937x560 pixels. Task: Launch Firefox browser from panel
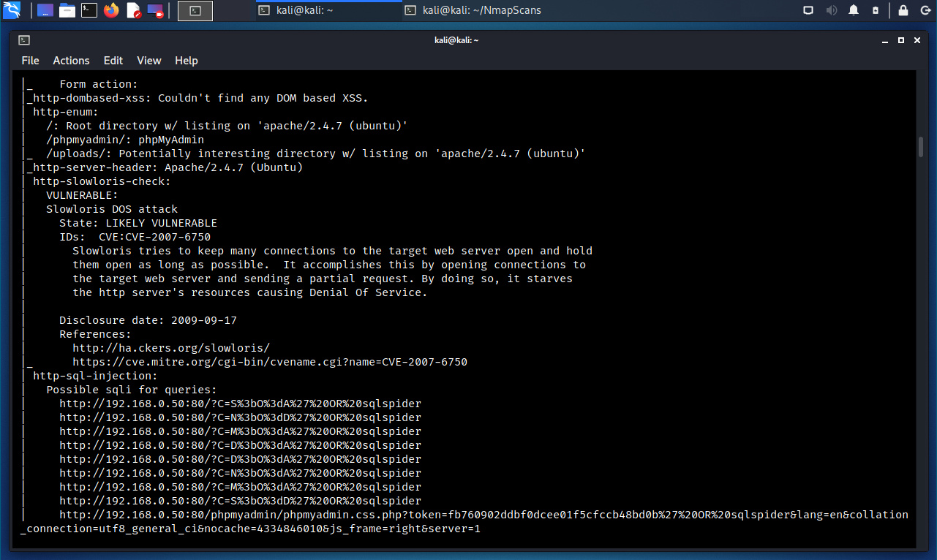(111, 10)
